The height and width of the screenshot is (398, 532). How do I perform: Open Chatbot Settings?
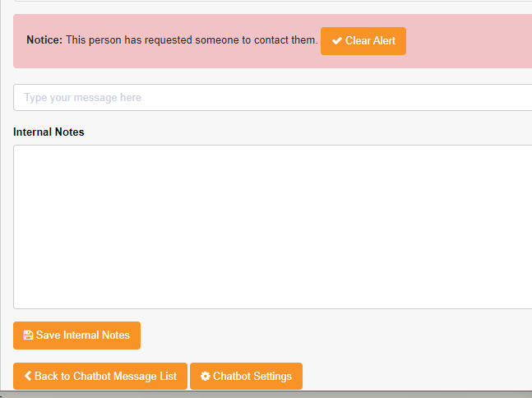246,377
